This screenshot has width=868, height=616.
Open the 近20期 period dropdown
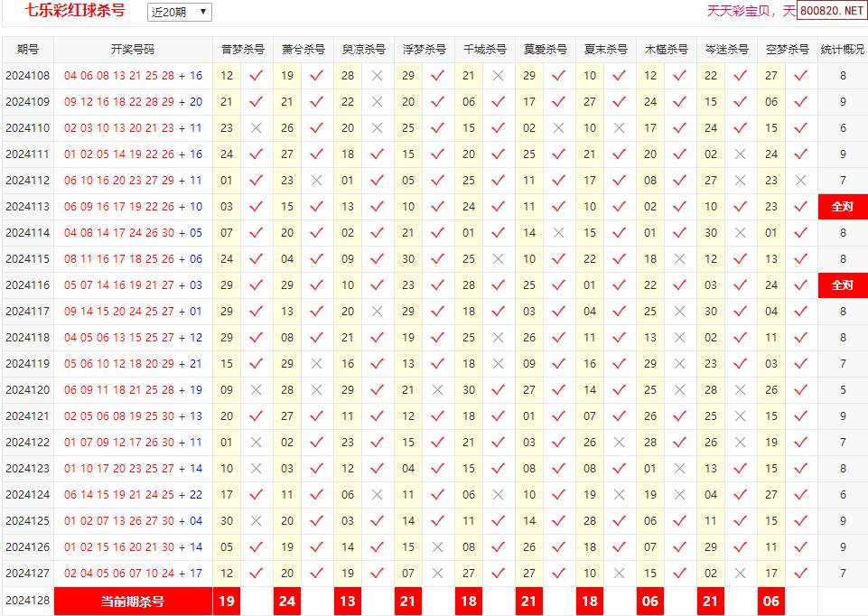180,12
